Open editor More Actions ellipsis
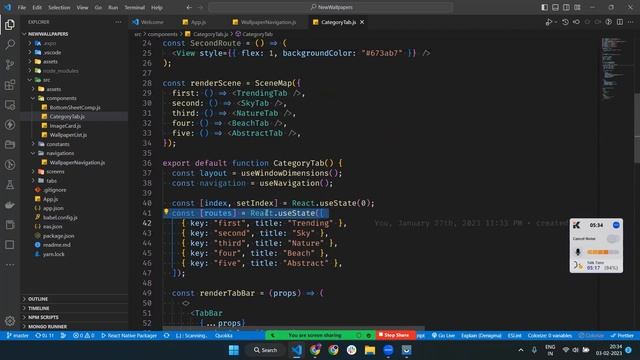This screenshot has height=360, width=640. point(631,22)
